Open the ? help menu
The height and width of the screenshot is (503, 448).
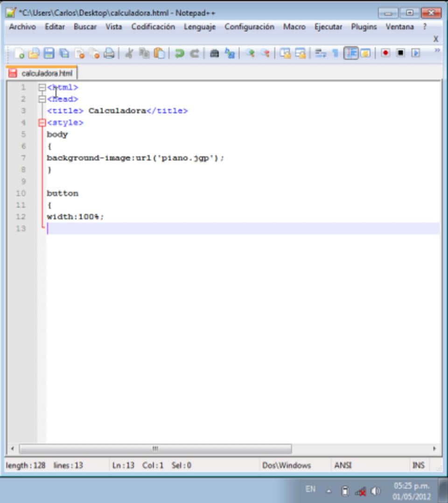click(x=425, y=27)
